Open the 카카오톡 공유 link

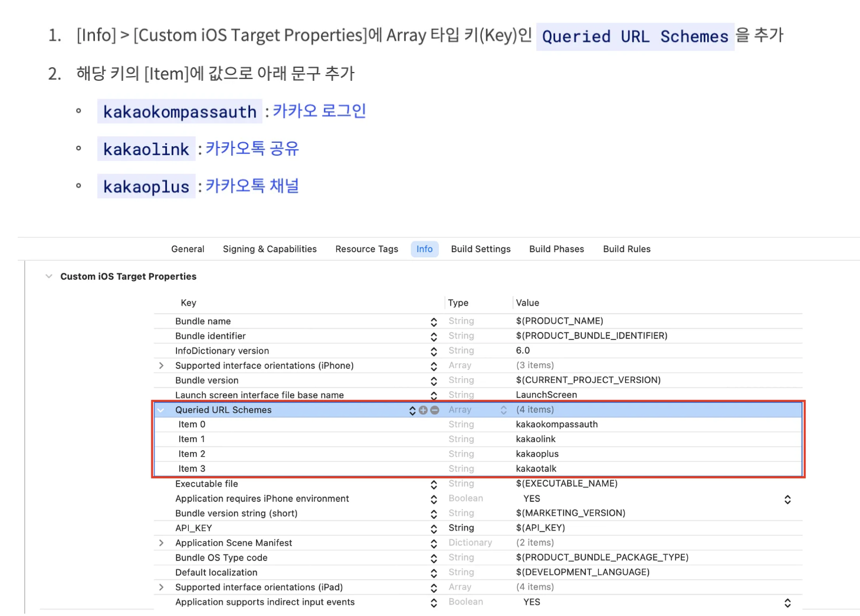[252, 148]
